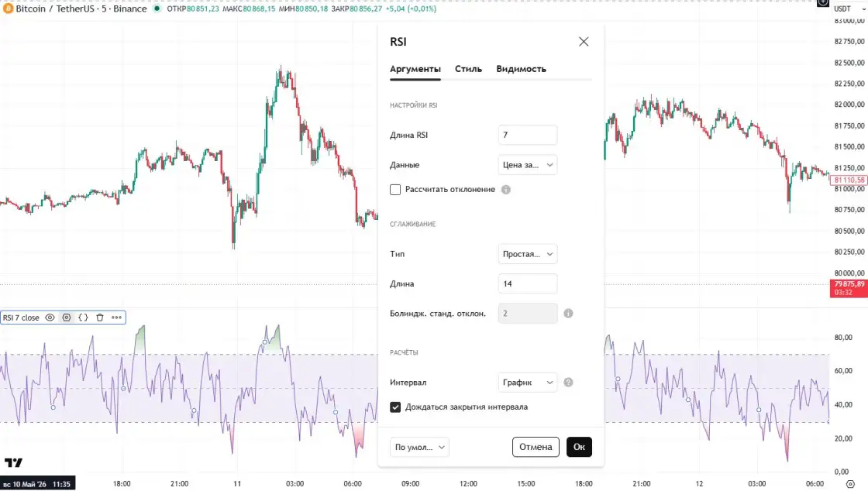
Task: Click 21:00 label before 12 on time axis
Action: (x=642, y=484)
